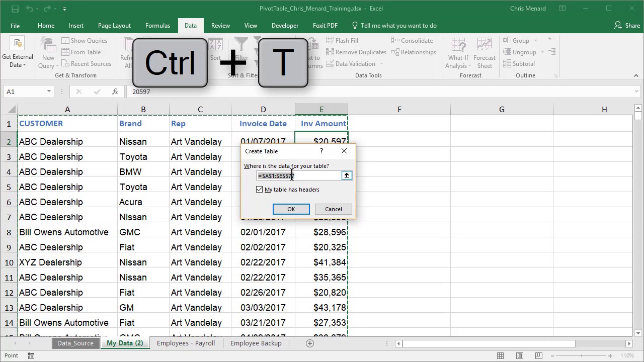This screenshot has height=362, width=644.
Task: Open Group dropdown arrow
Action: click(535, 41)
